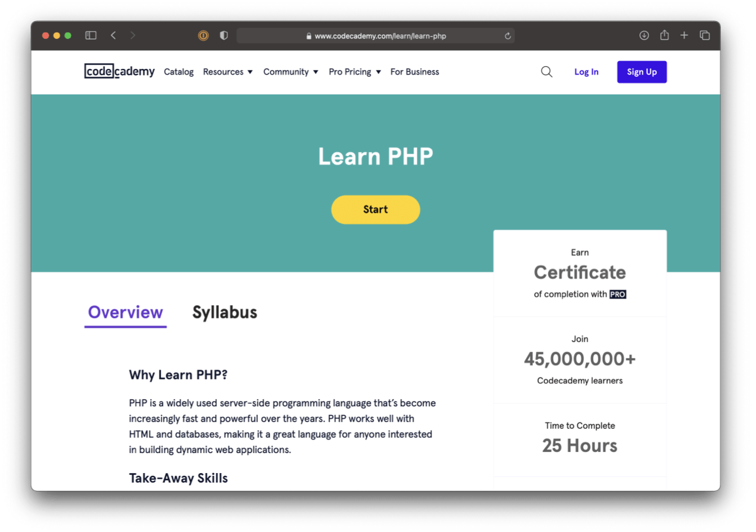756x532 pixels.
Task: Click the Sign Up button
Action: (641, 72)
